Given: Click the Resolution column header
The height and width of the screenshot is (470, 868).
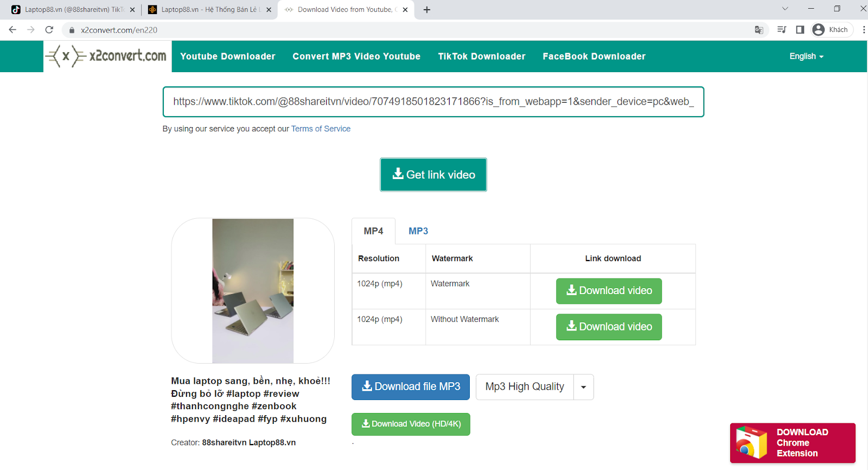Looking at the screenshot, I should (379, 258).
